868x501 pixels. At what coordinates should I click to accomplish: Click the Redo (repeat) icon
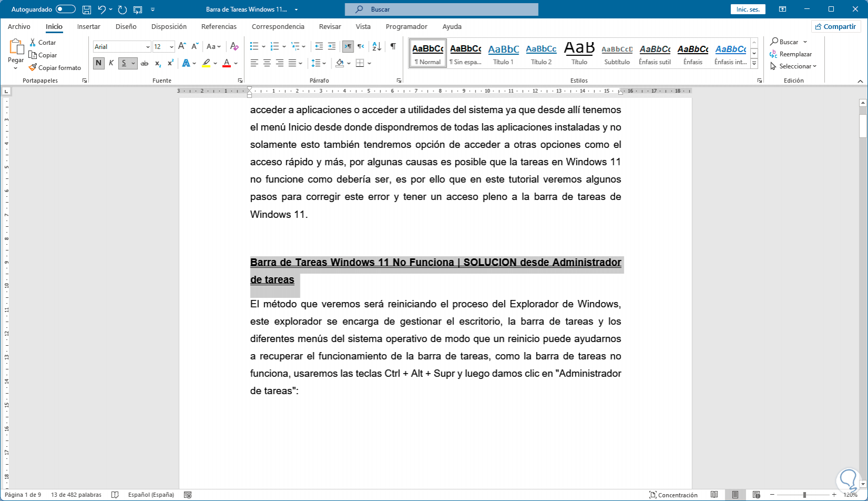point(123,9)
